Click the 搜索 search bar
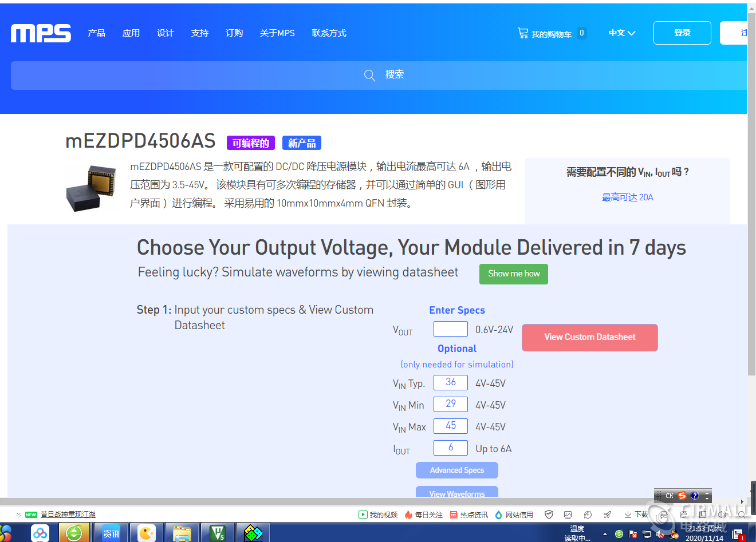This screenshot has width=756, height=542. (x=379, y=76)
